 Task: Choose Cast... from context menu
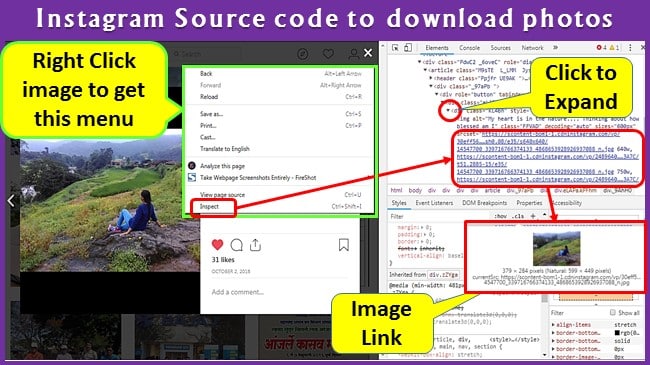(280, 137)
